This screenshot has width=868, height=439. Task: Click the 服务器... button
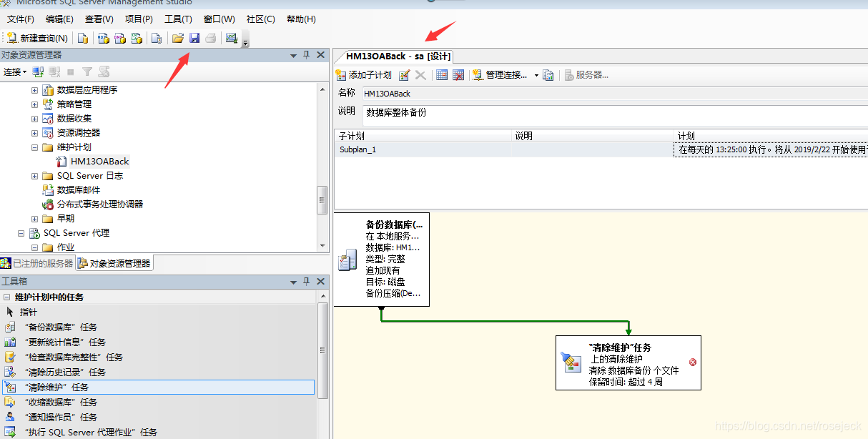click(586, 75)
